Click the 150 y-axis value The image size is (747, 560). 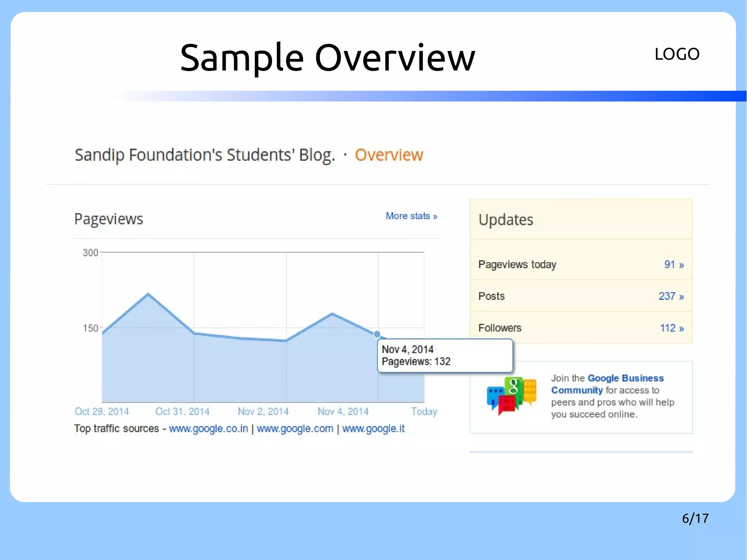[90, 328]
